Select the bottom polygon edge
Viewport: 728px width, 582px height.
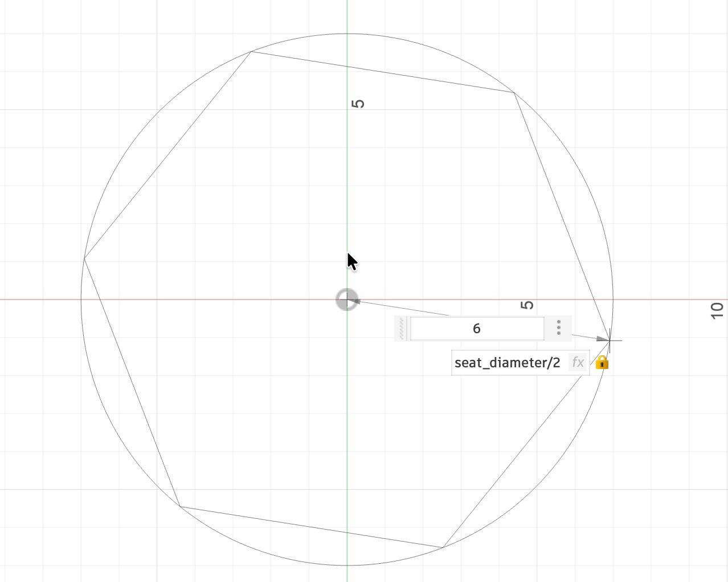310,527
